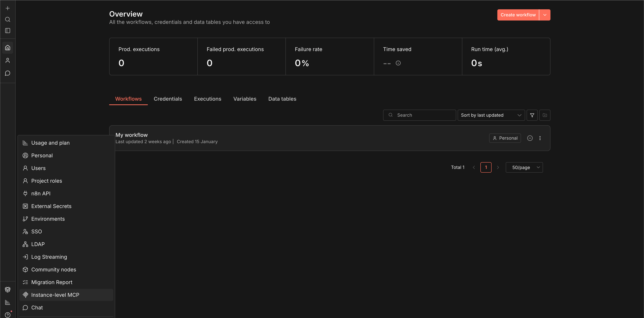Open My workflow three-dot actions menu
The width and height of the screenshot is (644, 318).
(x=540, y=138)
